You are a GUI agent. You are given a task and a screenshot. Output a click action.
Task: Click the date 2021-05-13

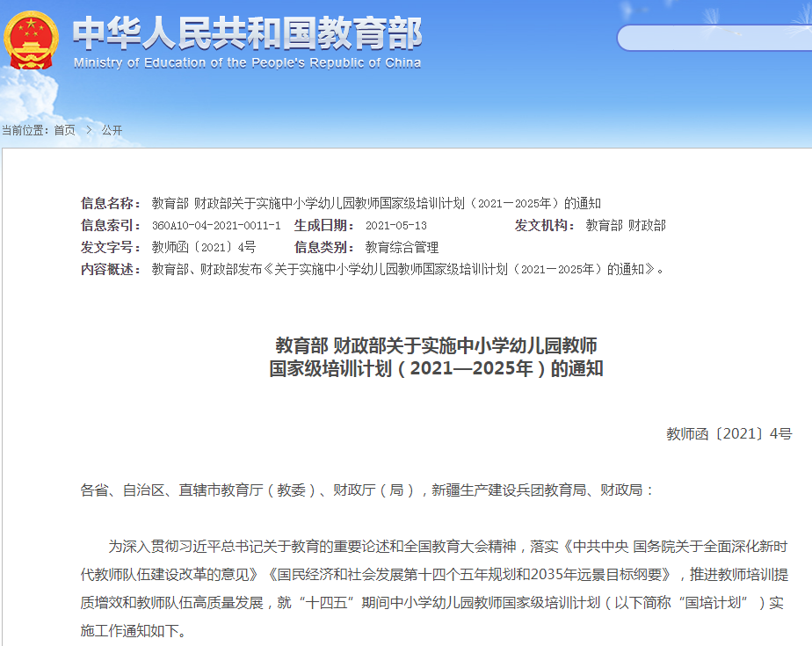(396, 225)
